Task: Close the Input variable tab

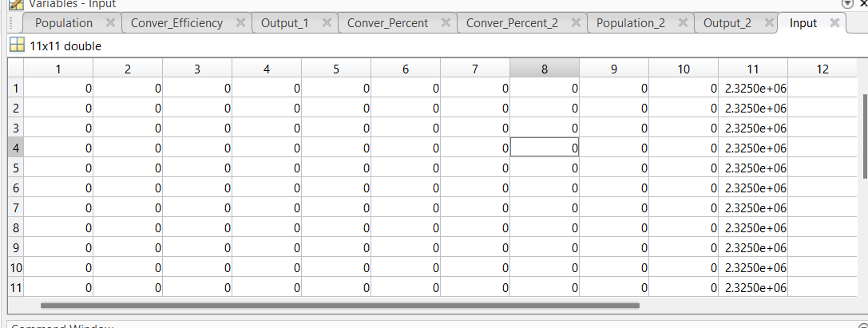Action: coord(834,23)
